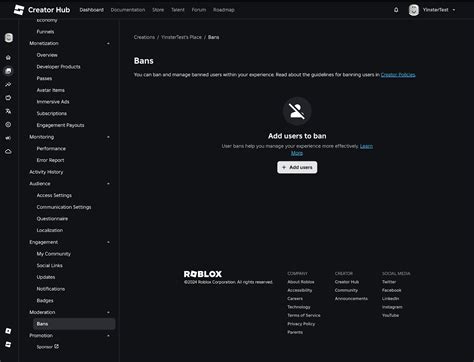474x362 pixels.
Task: Go to the Store tab
Action: [158, 10]
